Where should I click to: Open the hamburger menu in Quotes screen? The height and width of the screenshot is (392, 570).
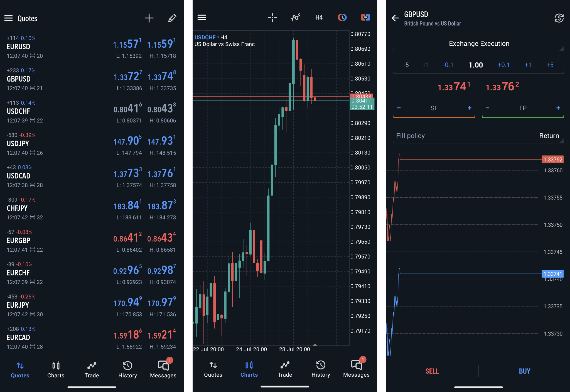pyautogui.click(x=8, y=18)
